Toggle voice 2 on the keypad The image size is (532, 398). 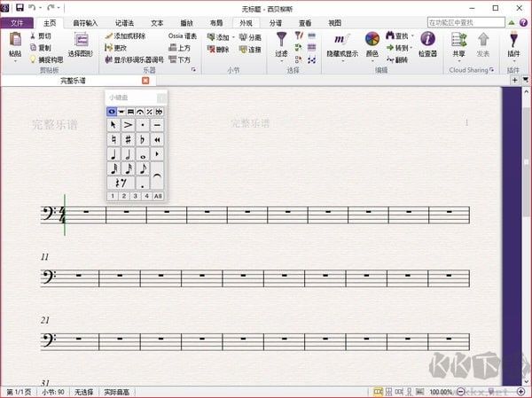point(123,196)
